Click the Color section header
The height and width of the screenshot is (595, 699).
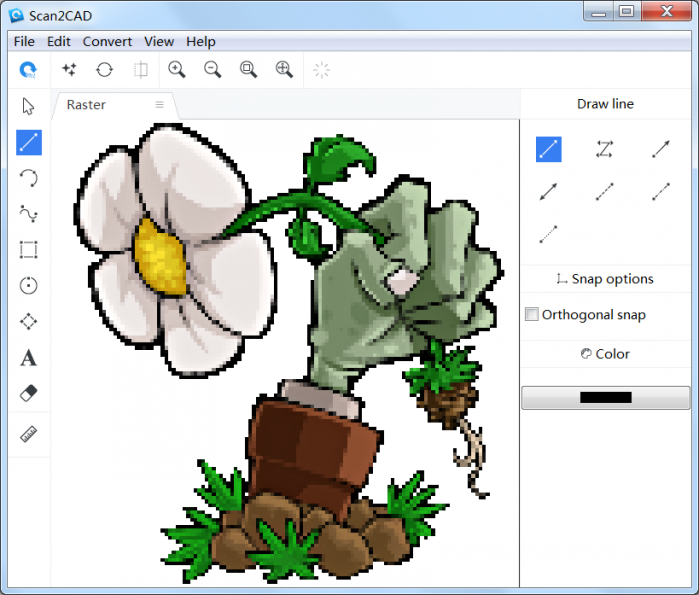(605, 354)
